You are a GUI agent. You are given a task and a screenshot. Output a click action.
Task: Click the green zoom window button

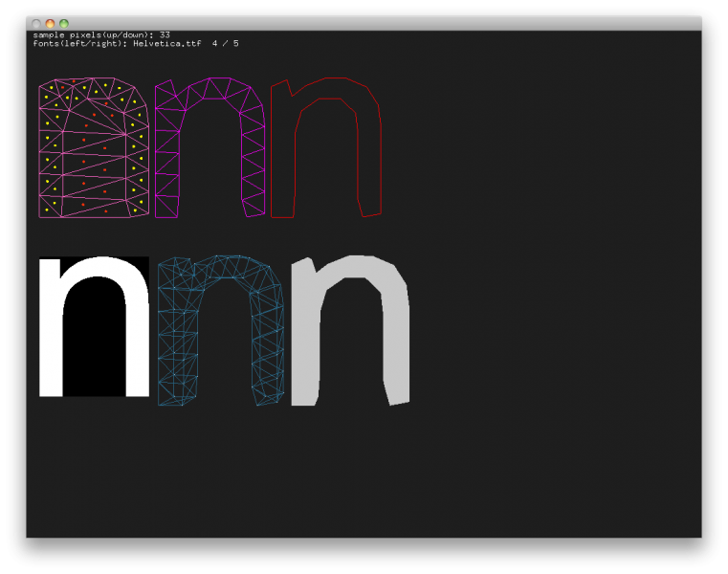point(64,23)
